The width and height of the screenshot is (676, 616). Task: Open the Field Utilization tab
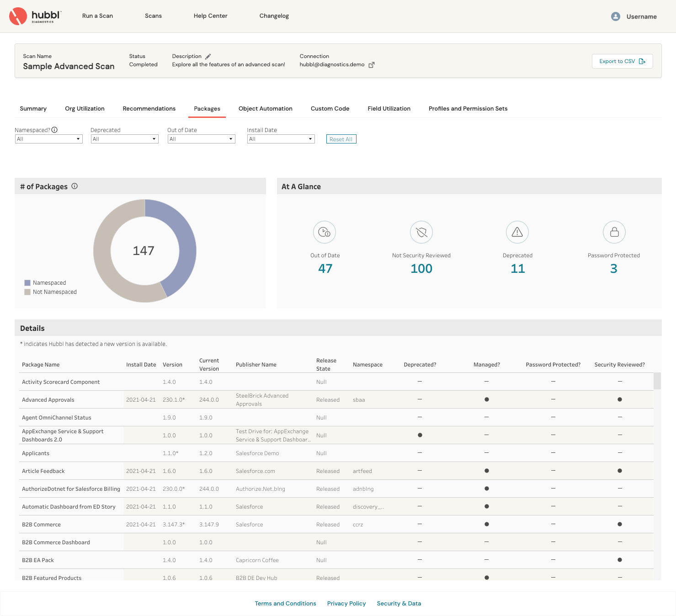pos(389,109)
